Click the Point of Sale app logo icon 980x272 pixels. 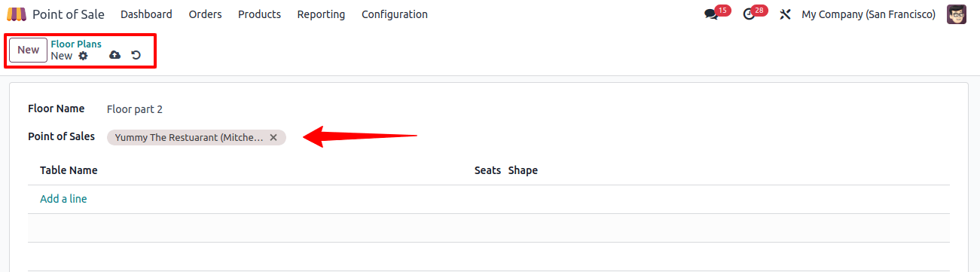(17, 14)
